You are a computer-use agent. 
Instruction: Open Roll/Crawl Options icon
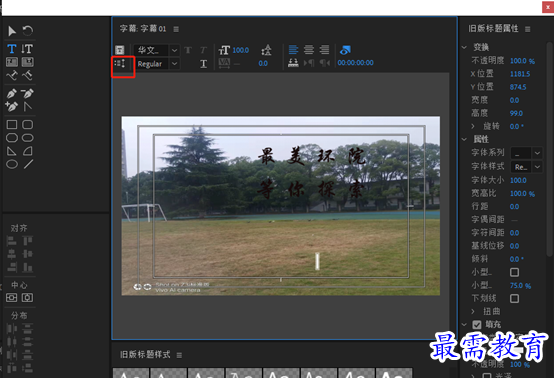pos(120,64)
